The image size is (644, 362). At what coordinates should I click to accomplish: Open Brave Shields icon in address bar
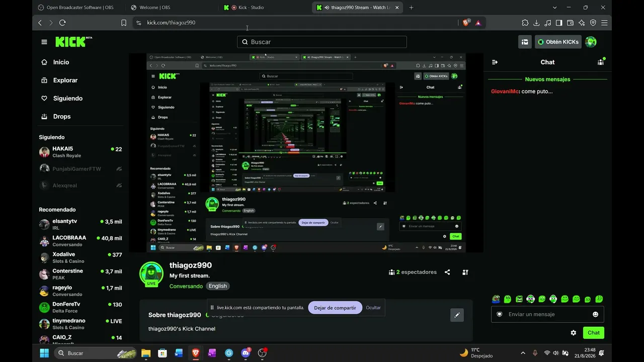click(x=466, y=23)
